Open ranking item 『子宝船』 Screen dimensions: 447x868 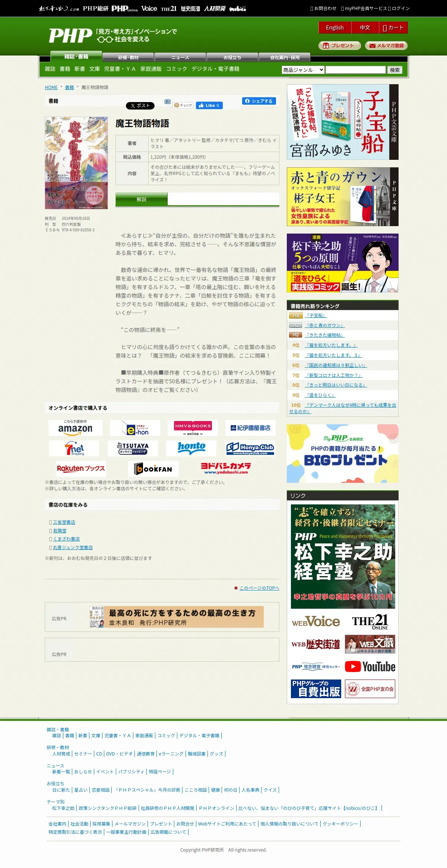click(x=316, y=315)
